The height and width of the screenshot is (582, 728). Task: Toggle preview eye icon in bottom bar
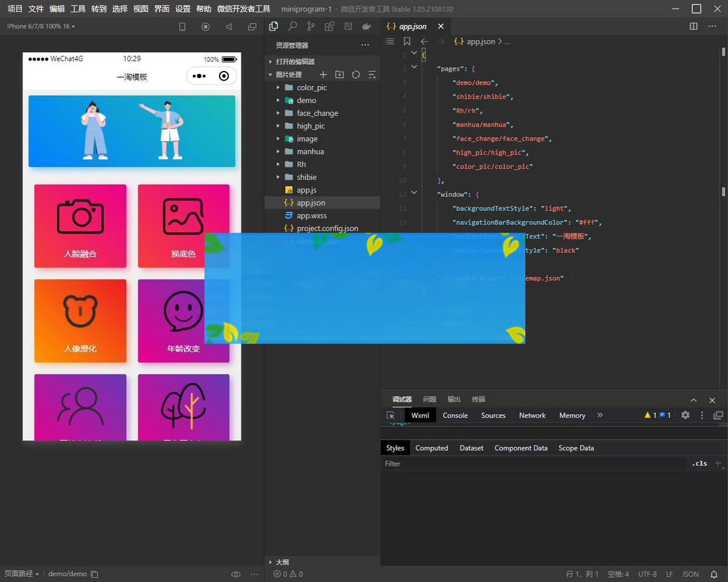pyautogui.click(x=236, y=574)
